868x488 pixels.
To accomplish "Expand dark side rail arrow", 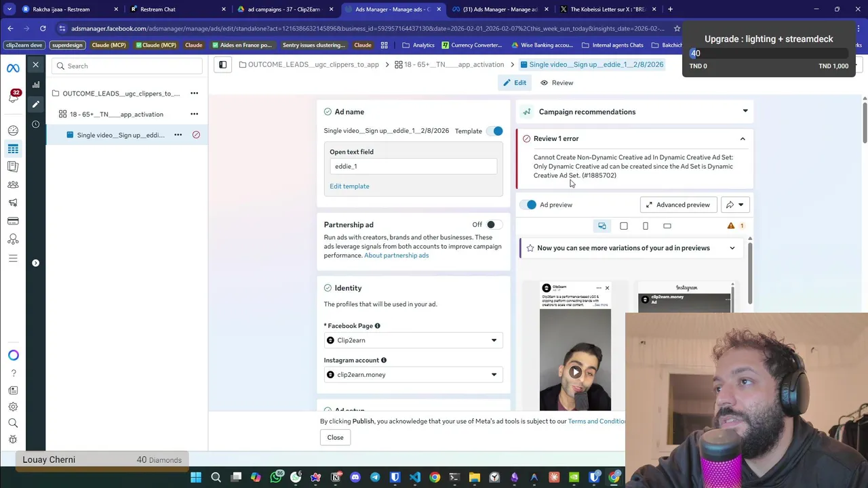I will [35, 263].
